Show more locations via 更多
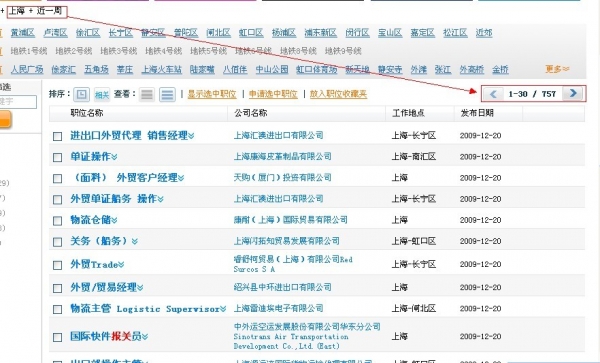 pos(557,69)
